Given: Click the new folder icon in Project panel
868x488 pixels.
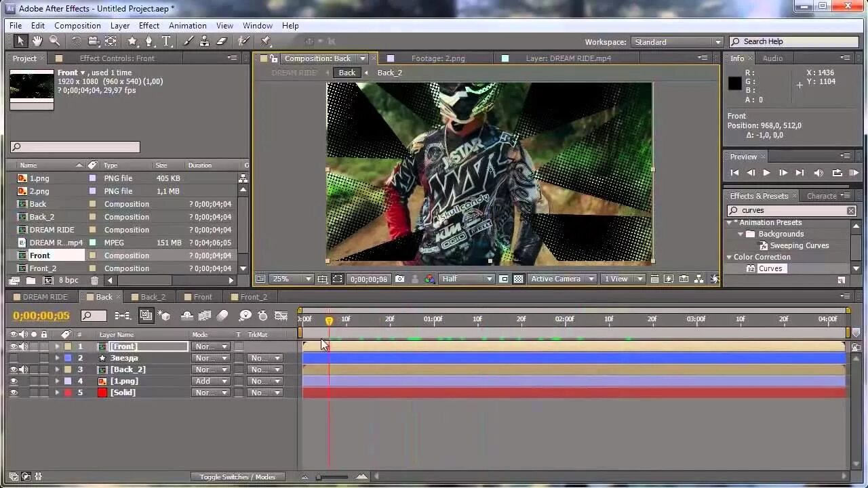Looking at the screenshot, I should [x=31, y=280].
